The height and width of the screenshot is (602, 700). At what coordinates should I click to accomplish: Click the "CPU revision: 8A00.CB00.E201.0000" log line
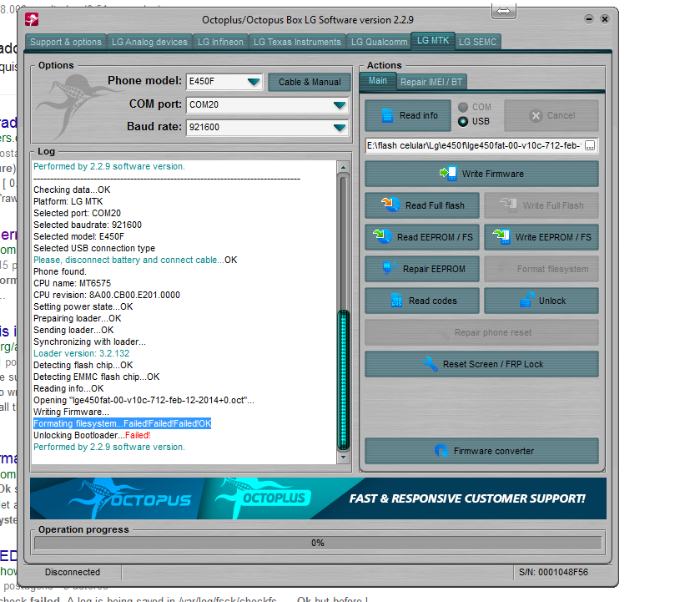point(107,295)
